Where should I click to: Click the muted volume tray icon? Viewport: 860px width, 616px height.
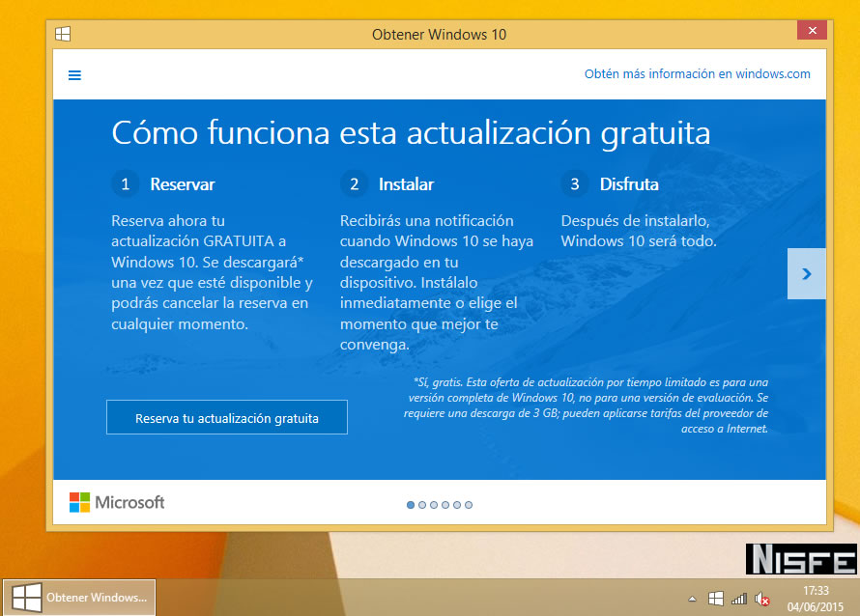[762, 599]
